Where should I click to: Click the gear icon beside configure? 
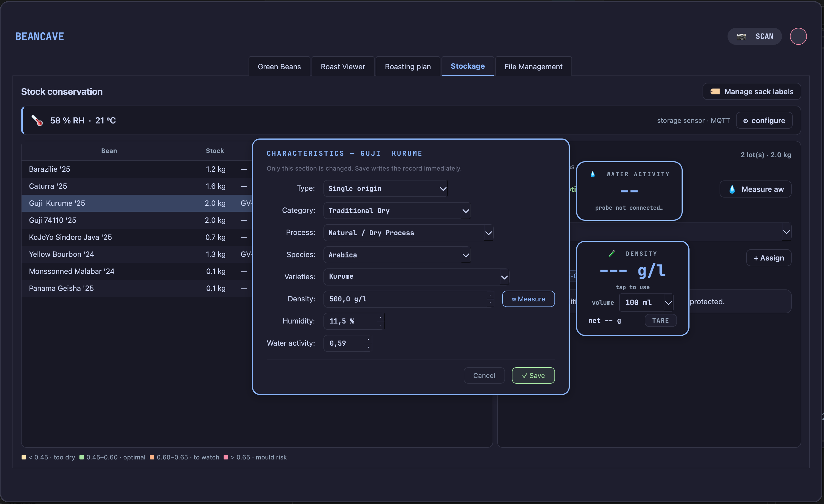745,121
